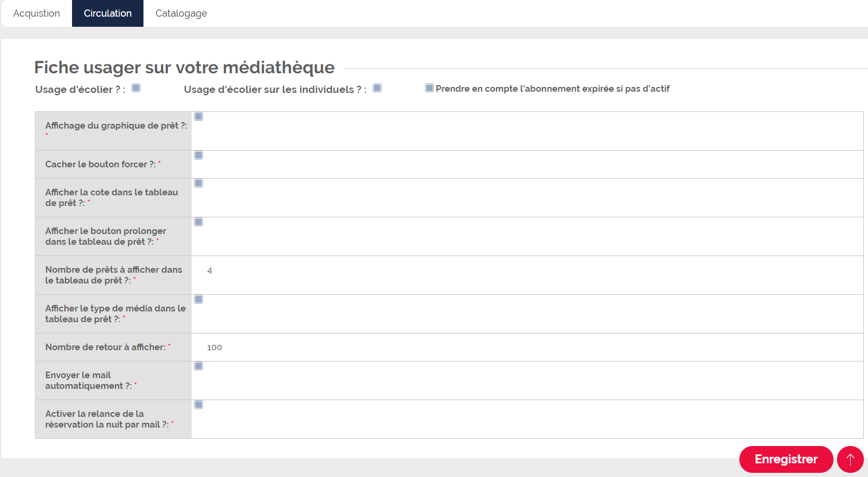Click the Enregistrer button
Image resolution: width=868 pixels, height=477 pixels.
tap(786, 459)
